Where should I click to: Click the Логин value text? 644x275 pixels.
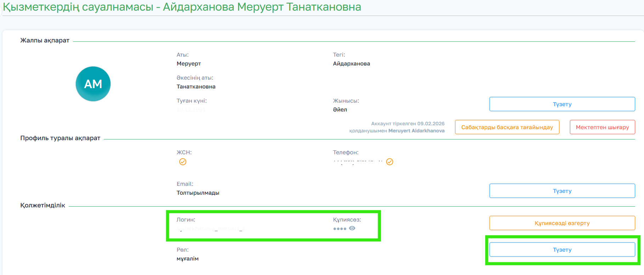211,229
